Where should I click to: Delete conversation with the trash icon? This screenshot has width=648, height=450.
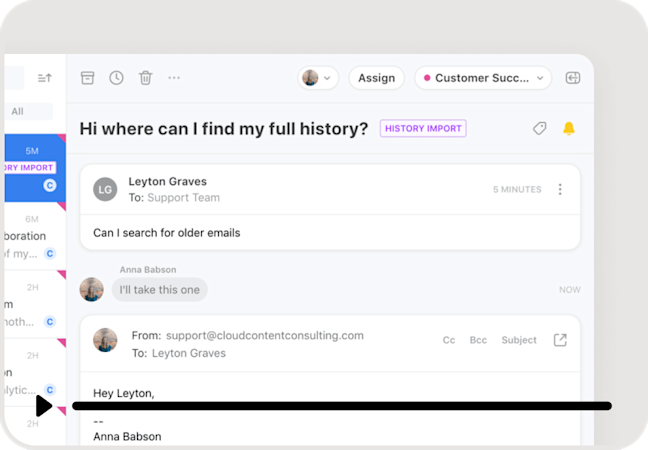click(x=145, y=78)
